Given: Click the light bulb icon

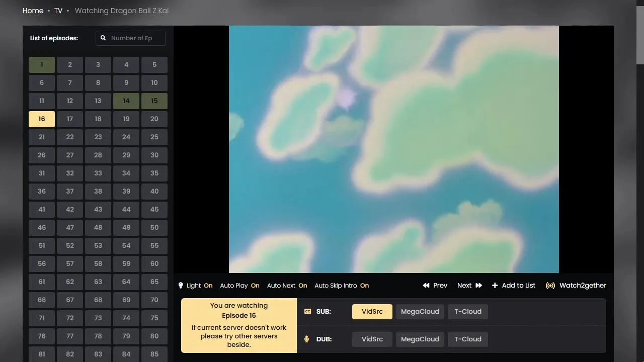Looking at the screenshot, I should (181, 285).
